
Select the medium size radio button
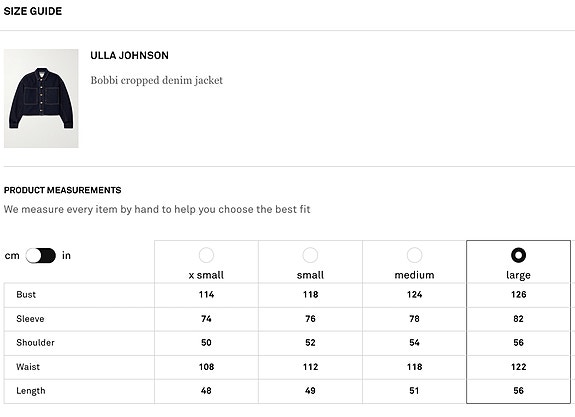(414, 255)
